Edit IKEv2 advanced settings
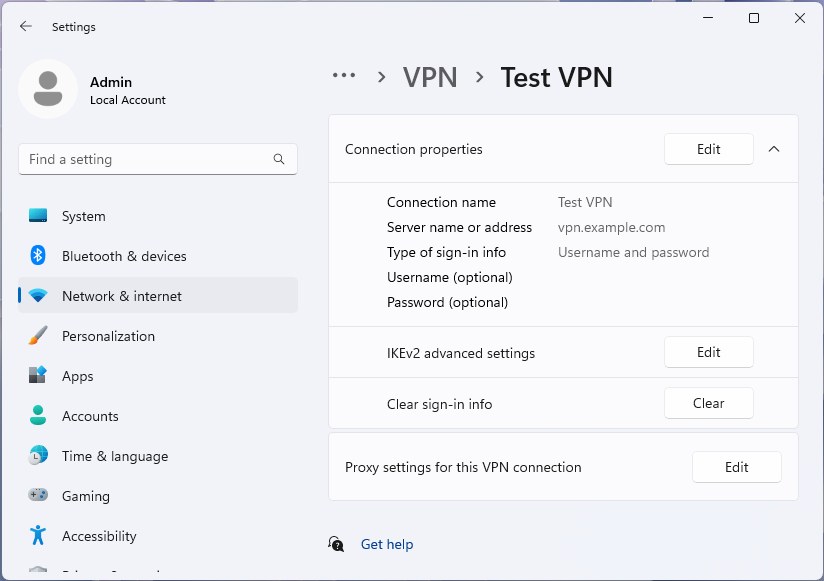This screenshot has width=824, height=581. point(708,352)
